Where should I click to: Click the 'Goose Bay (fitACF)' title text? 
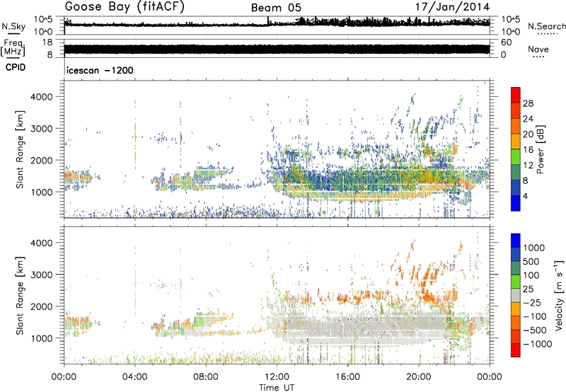[125, 7]
